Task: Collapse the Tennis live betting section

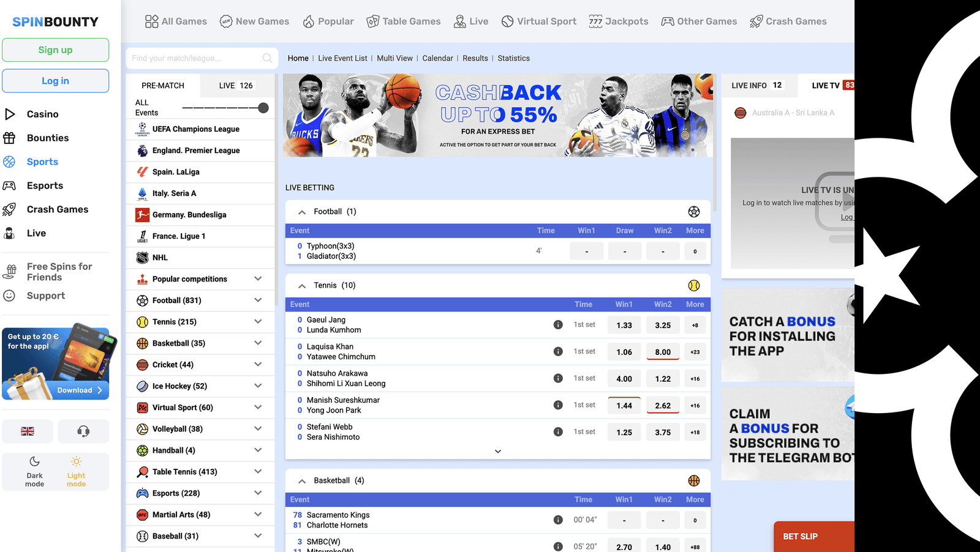Action: click(302, 286)
